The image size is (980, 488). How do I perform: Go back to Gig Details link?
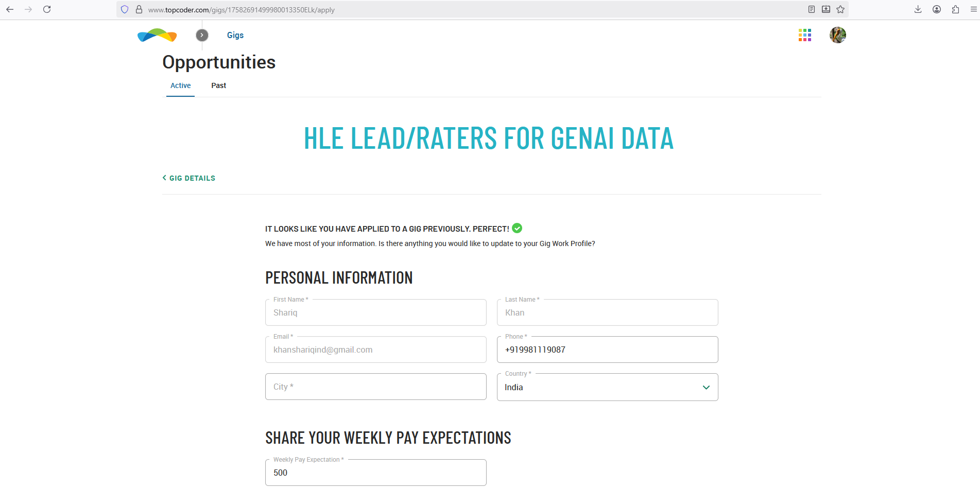click(x=189, y=178)
